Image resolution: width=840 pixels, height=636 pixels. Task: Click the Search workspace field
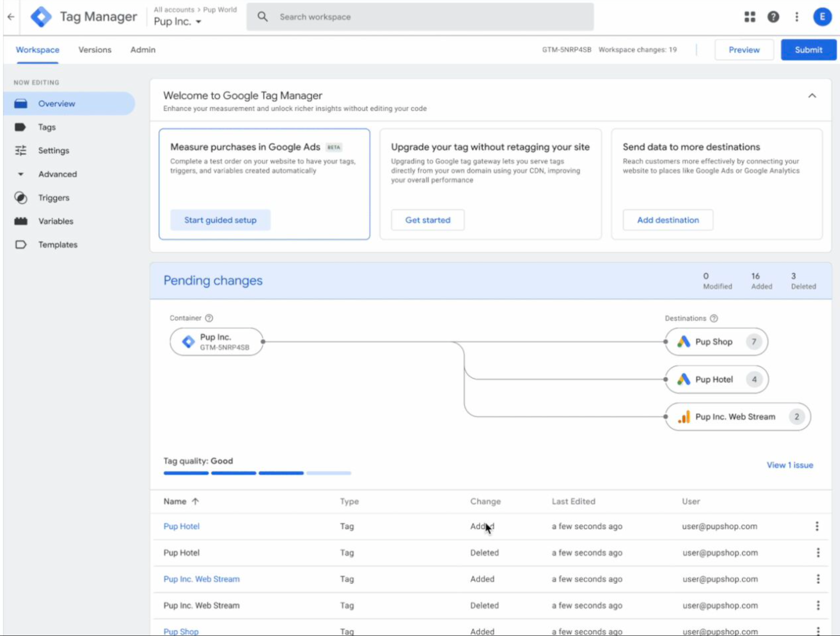click(420, 17)
